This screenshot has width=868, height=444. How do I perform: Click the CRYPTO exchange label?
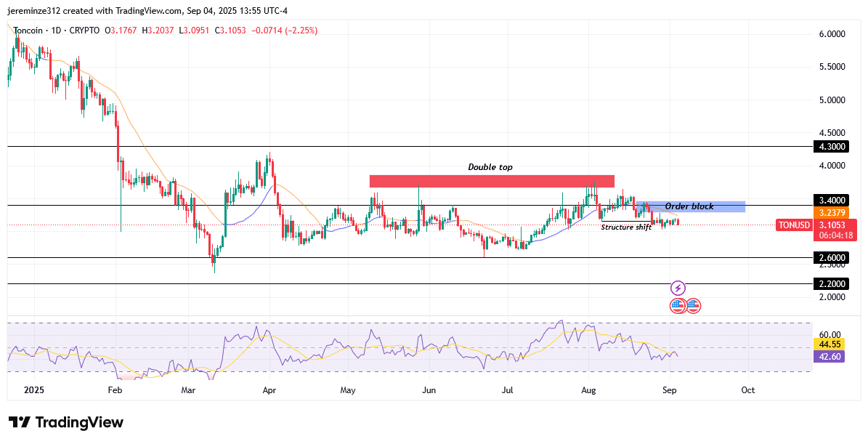click(84, 31)
